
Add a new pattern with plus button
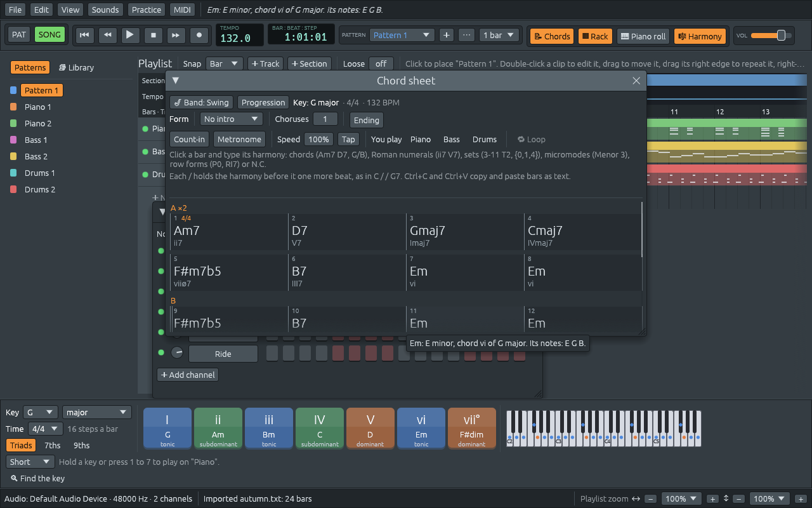(x=447, y=35)
